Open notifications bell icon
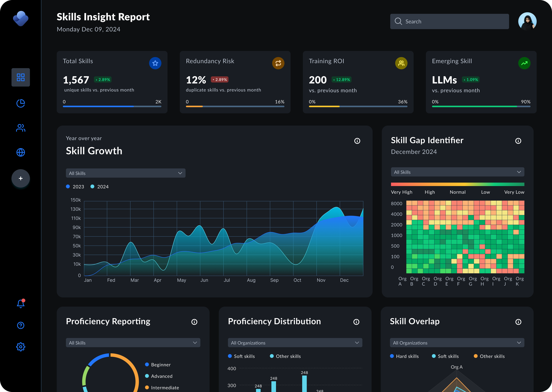Viewport: 552px width, 392px height. (21, 304)
